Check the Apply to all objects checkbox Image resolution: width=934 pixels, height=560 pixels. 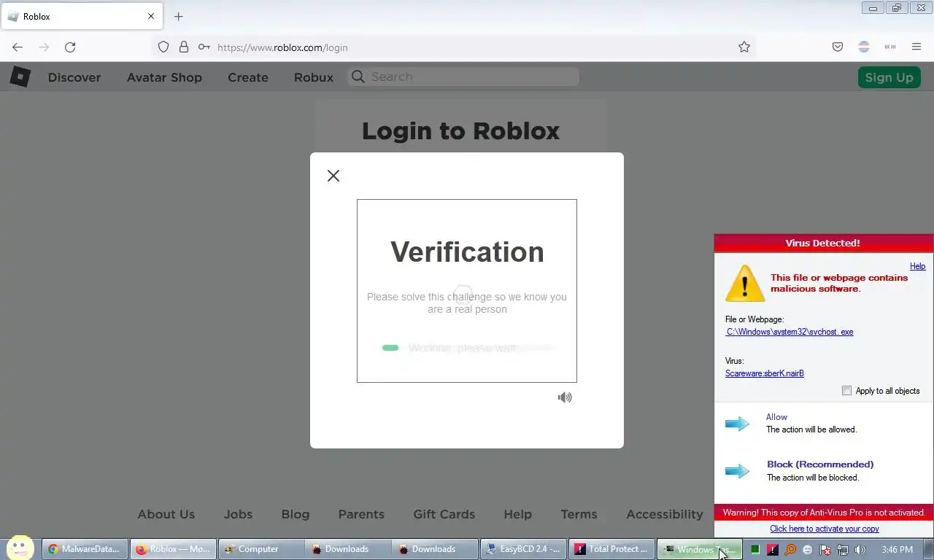click(846, 391)
